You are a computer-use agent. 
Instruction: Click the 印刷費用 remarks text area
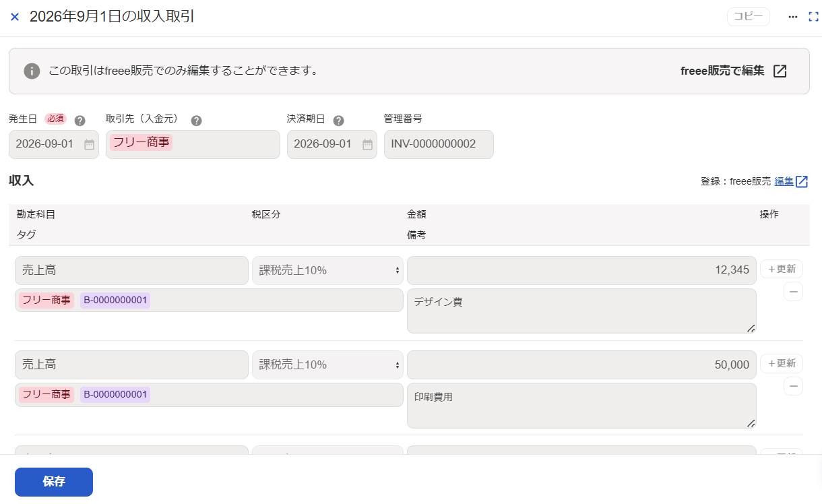coord(581,406)
